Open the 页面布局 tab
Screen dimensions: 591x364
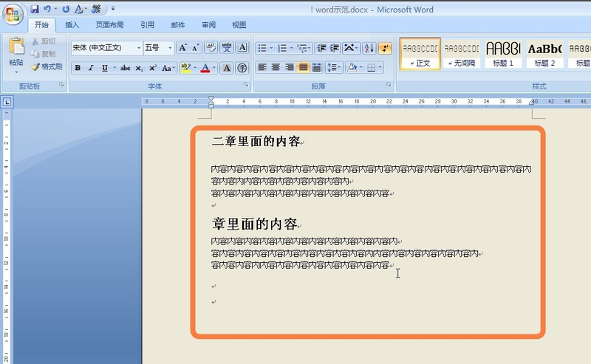(109, 25)
